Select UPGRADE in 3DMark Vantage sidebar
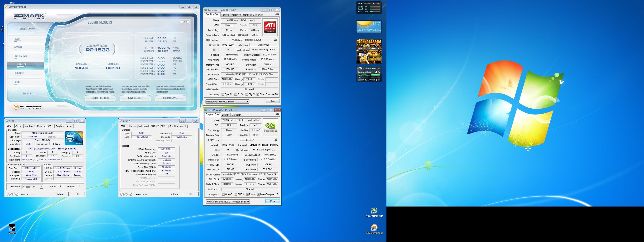This screenshot has width=644, height=242. [x=19, y=73]
